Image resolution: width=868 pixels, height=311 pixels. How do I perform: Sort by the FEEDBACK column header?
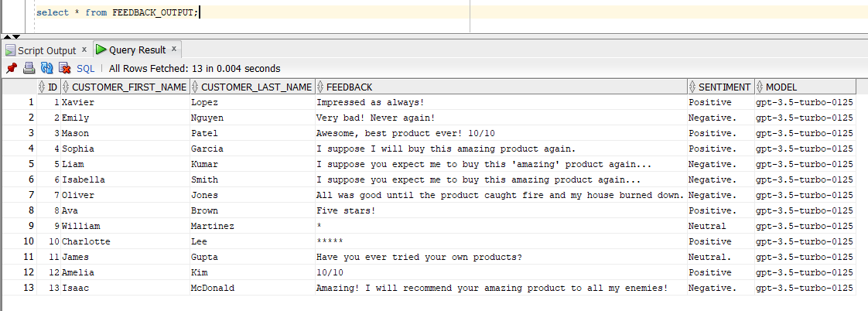(349, 87)
